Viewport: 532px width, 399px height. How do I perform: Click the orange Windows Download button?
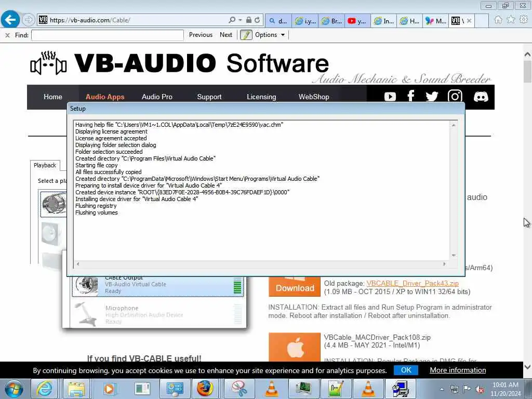click(x=295, y=287)
